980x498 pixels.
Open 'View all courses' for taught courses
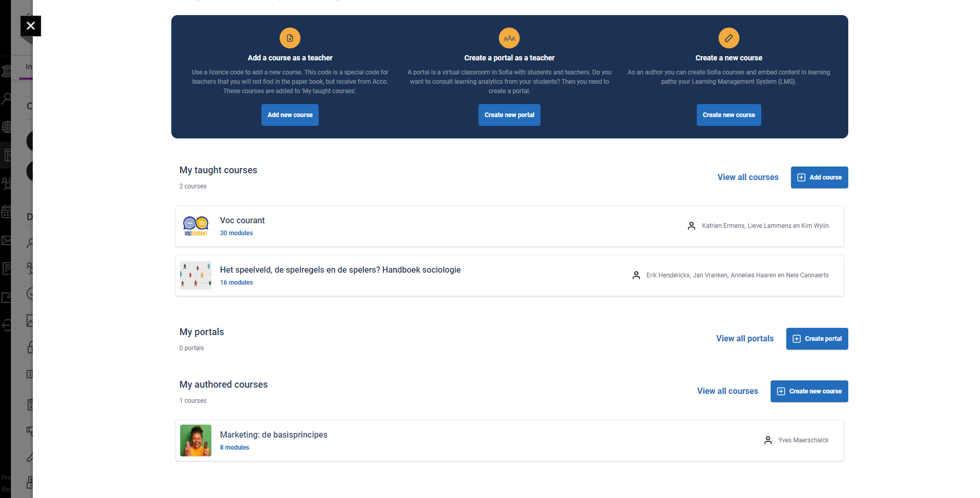[748, 177]
